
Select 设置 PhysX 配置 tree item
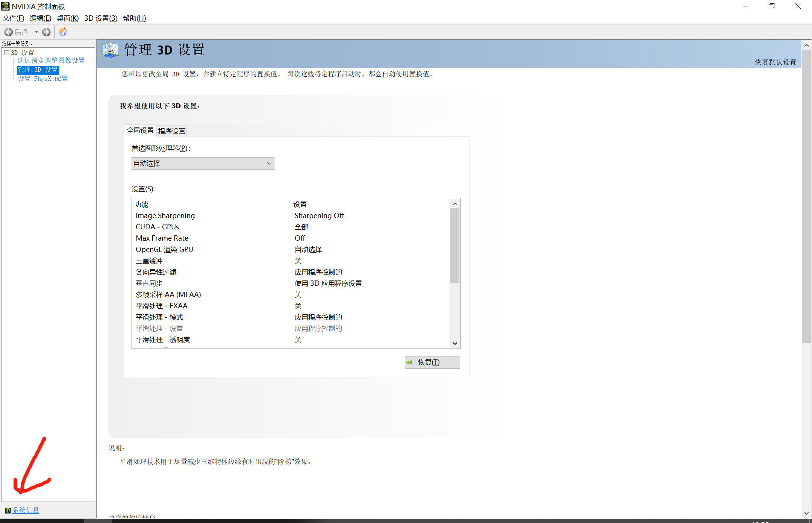[43, 79]
